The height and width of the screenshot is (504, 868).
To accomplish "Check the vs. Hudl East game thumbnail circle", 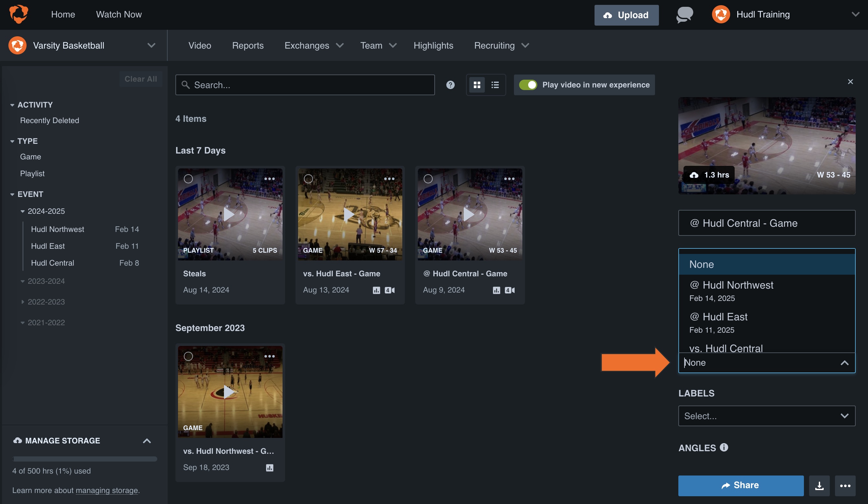I will tap(308, 179).
